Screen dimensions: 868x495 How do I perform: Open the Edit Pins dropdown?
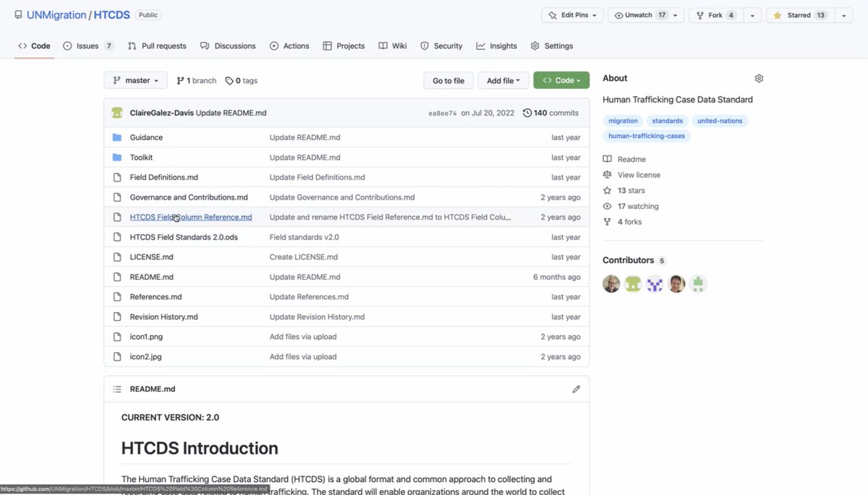coord(572,15)
